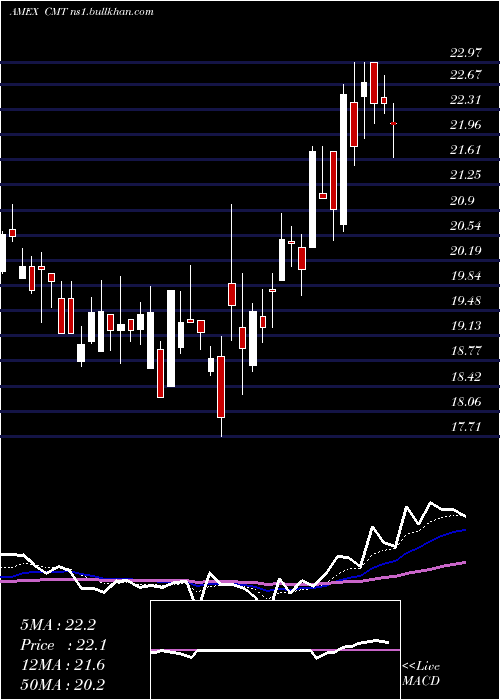Viewport: 500px width, 700px height.
Task: Click the 5MA : 22.2 readout
Action: point(58,625)
